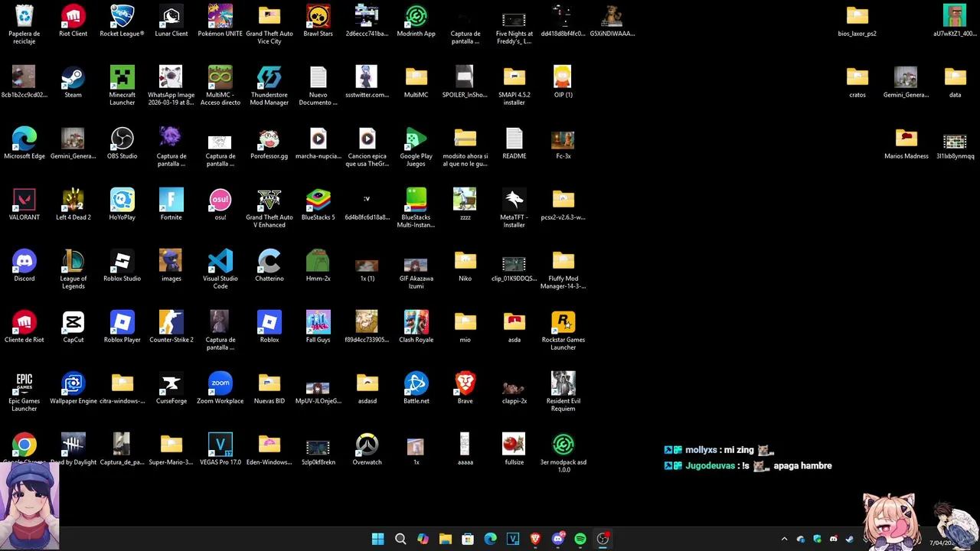Open the CurseForge desktop shortcut
This screenshot has height=551, width=980.
coord(171,388)
